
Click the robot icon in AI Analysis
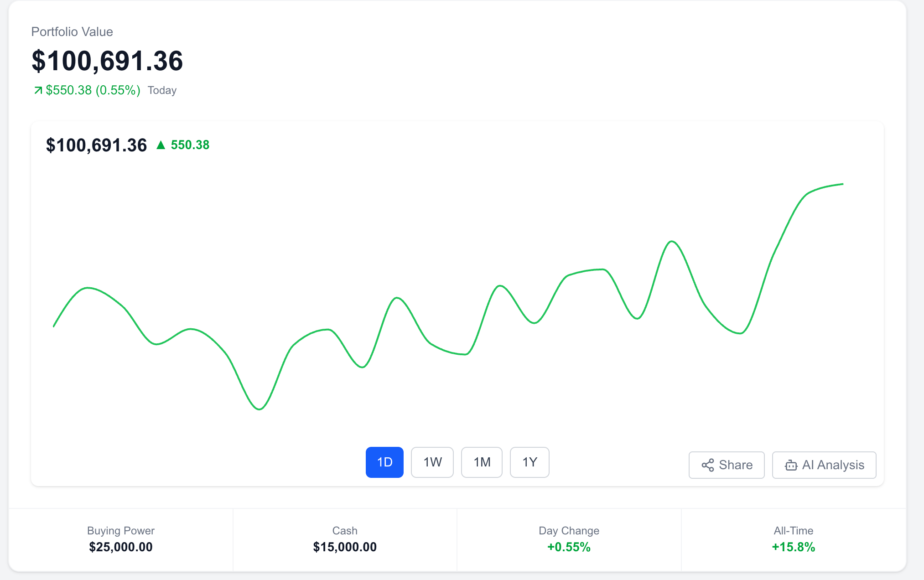[x=791, y=465]
